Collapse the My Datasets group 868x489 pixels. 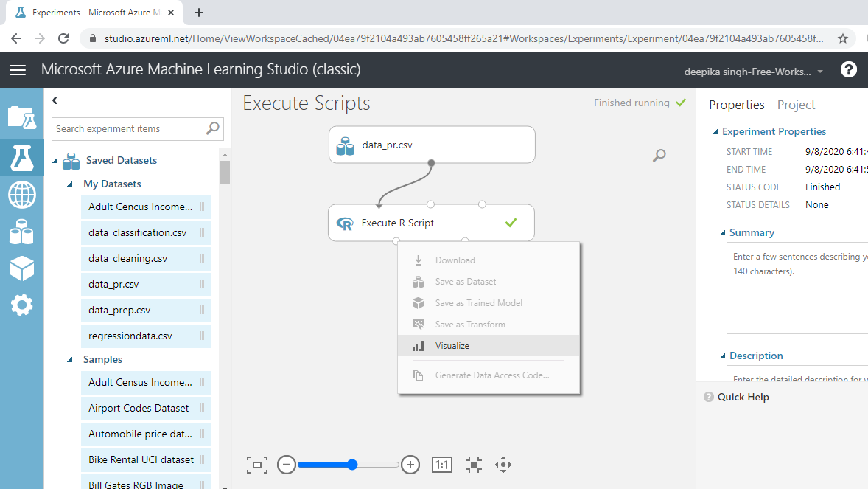coord(70,184)
